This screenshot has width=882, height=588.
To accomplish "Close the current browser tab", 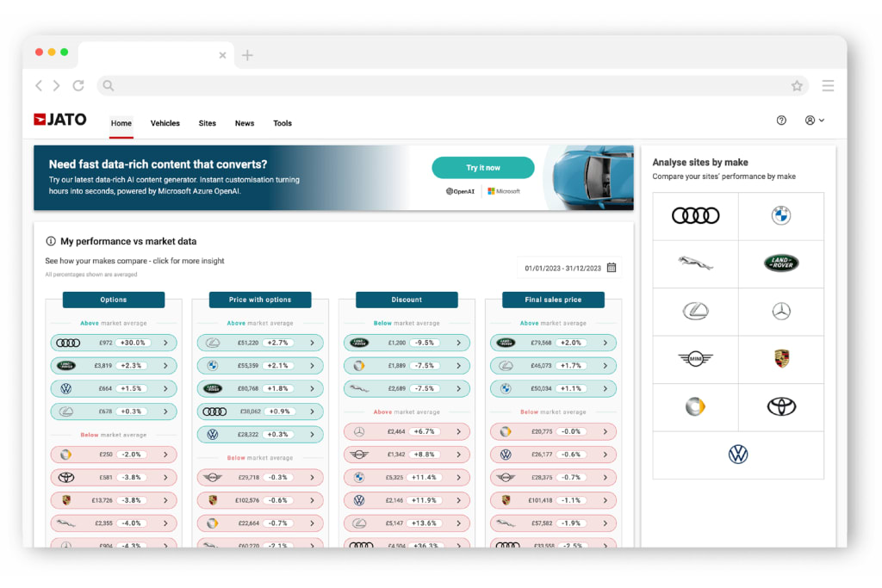I will point(222,55).
